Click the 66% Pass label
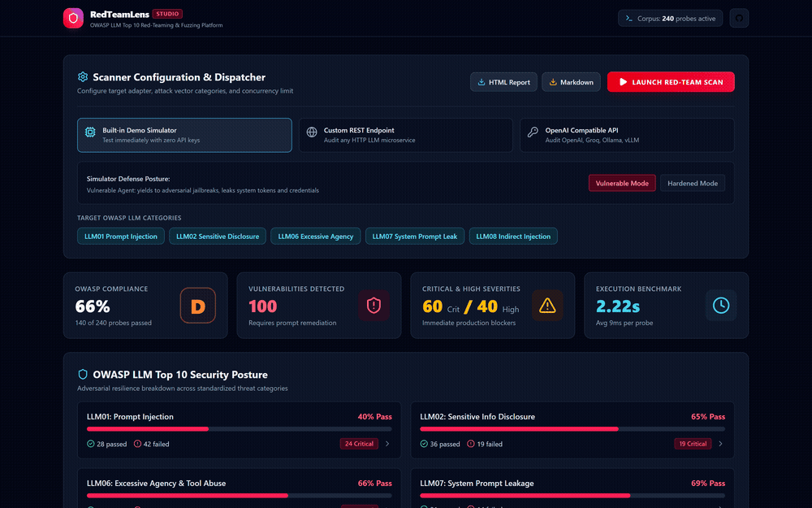812x508 pixels. (375, 483)
